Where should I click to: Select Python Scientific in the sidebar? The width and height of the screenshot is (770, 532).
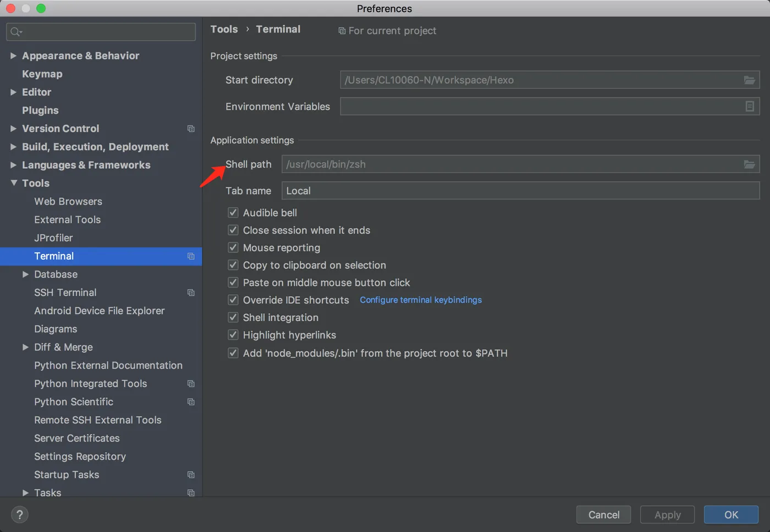(74, 402)
